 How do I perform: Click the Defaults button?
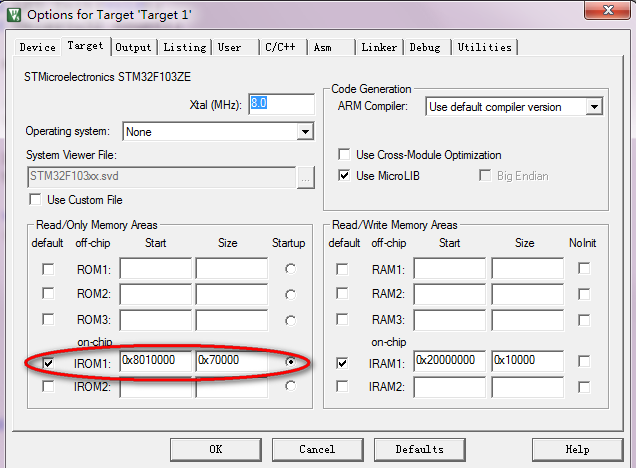click(419, 449)
